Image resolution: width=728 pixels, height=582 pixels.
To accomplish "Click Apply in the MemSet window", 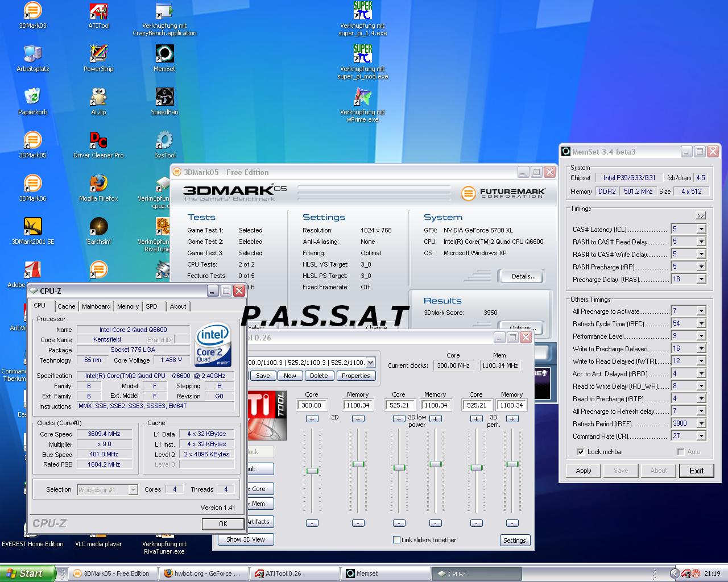I will 584,471.
